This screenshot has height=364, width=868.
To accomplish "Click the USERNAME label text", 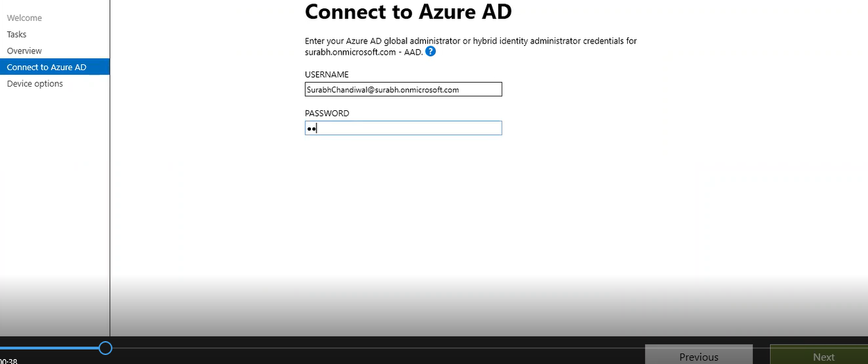I will tap(327, 74).
